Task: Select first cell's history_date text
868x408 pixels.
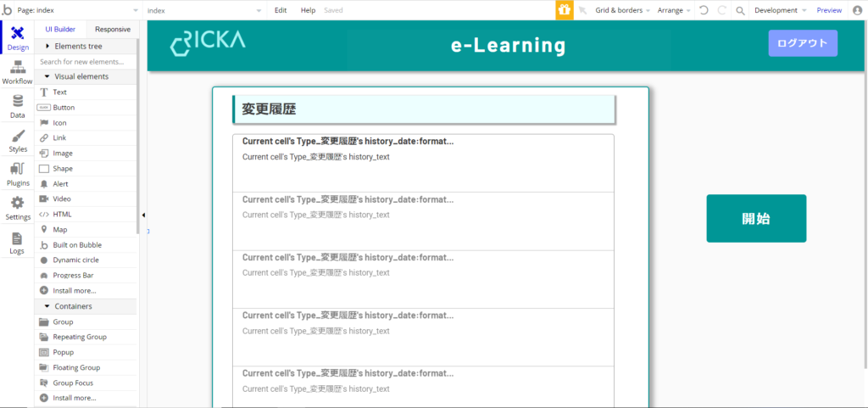Action: tap(348, 141)
